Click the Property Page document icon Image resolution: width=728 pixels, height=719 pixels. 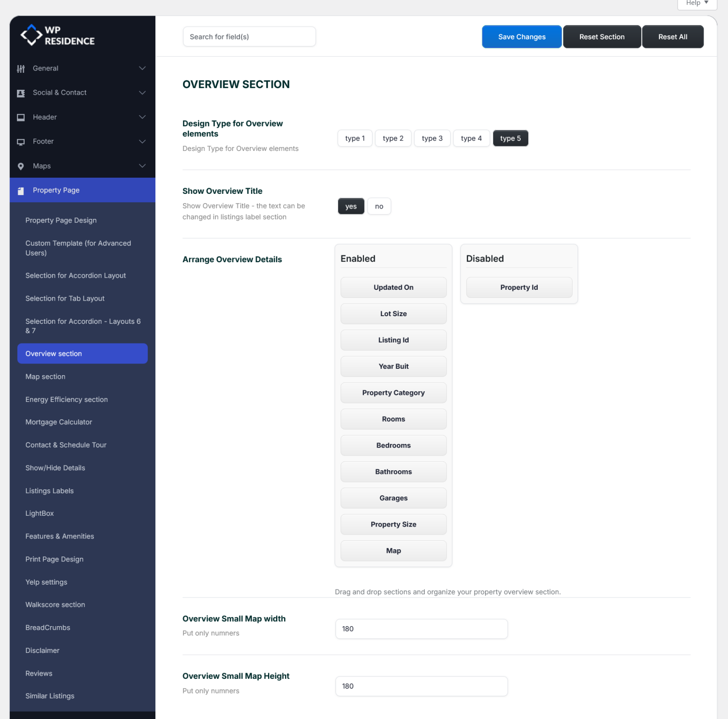[21, 191]
